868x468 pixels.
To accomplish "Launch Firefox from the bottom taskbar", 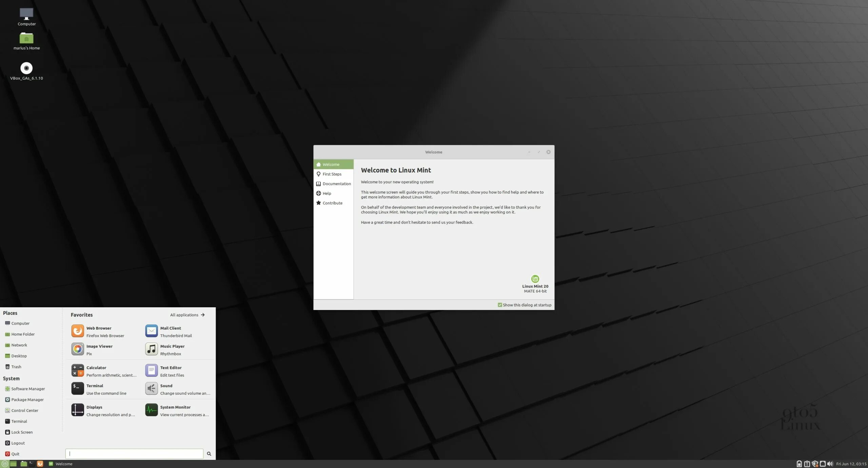I will point(40,464).
